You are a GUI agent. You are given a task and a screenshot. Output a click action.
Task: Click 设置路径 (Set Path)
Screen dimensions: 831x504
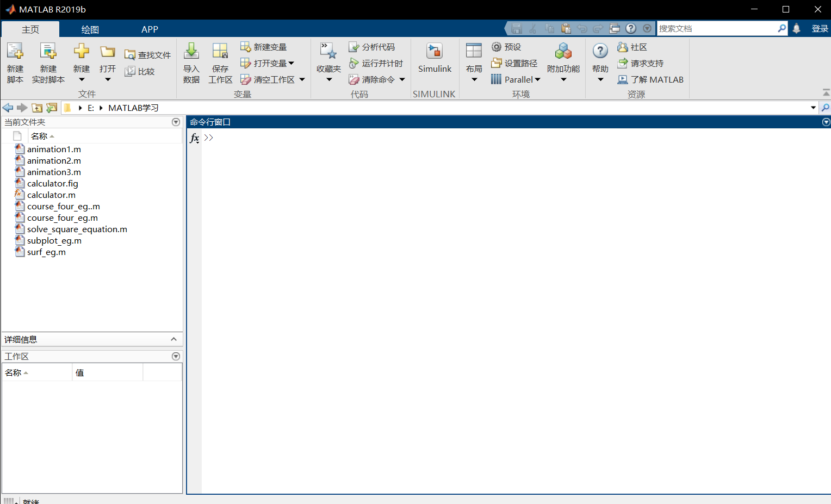[x=514, y=64]
